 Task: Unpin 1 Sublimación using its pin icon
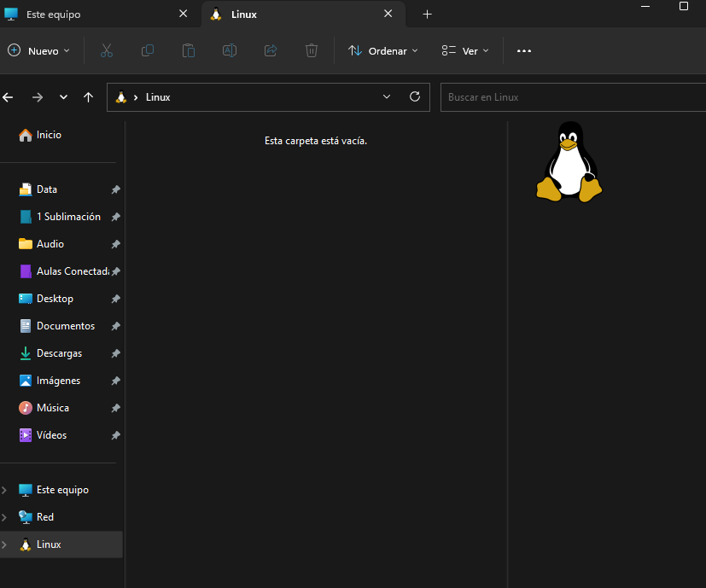coord(116,217)
